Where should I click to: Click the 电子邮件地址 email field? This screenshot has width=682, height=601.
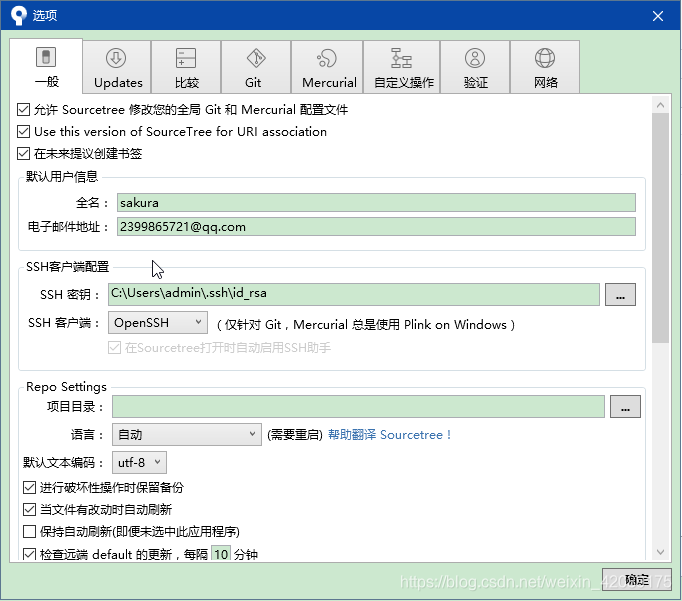point(376,227)
